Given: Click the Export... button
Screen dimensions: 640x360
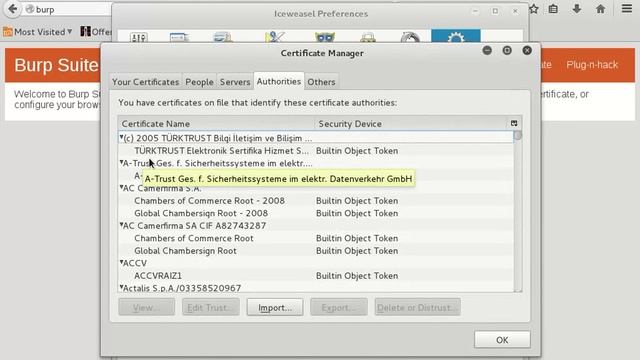Looking at the screenshot, I should tap(339, 307).
